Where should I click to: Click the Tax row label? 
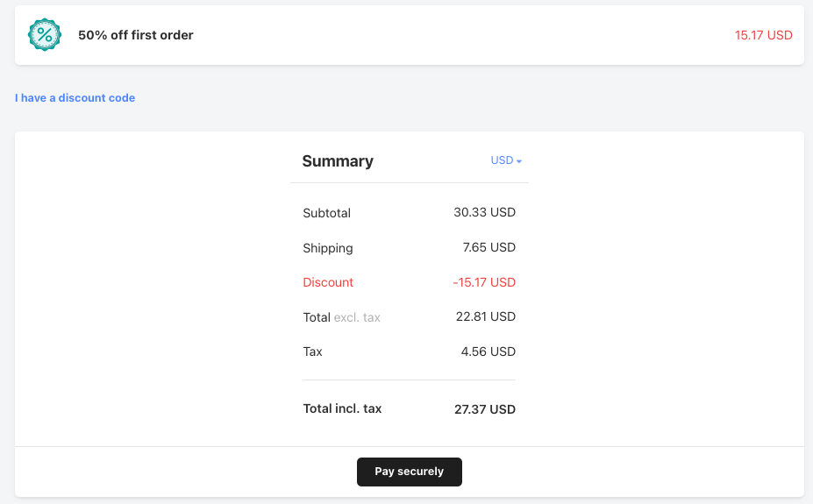click(x=312, y=351)
